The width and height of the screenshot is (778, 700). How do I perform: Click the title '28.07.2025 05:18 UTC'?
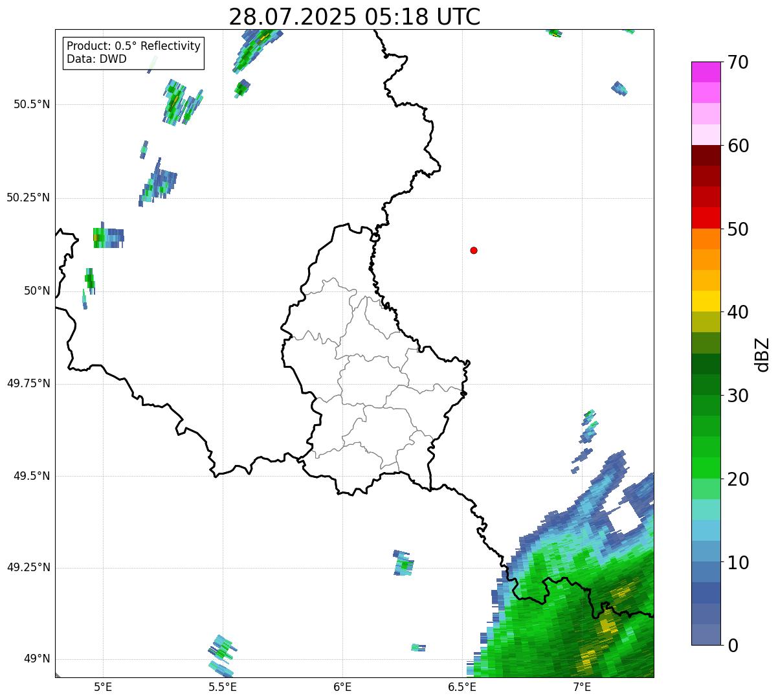tap(355, 16)
